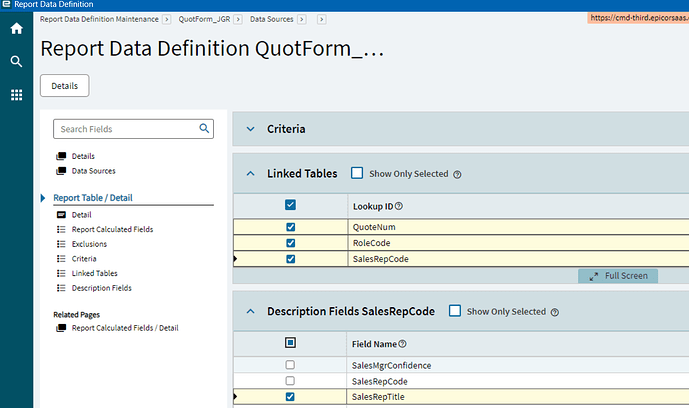Click help icon next to Lookup ID header
The height and width of the screenshot is (408, 689).
[399, 206]
